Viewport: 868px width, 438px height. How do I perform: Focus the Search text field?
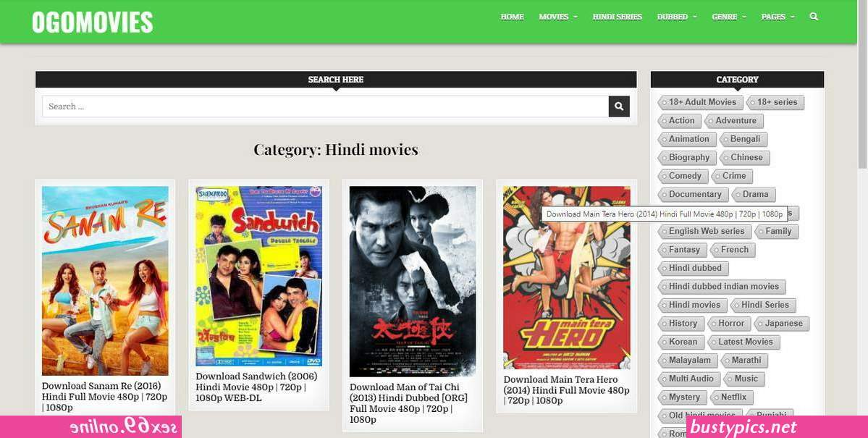click(326, 106)
